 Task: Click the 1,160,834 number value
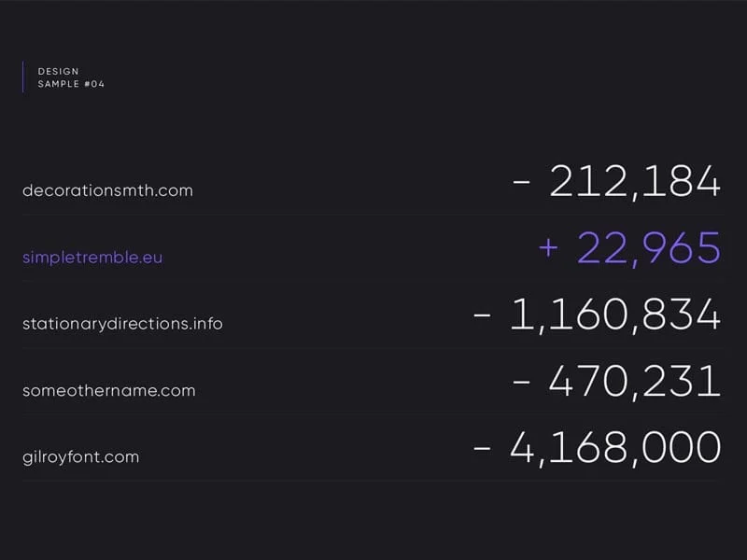[615, 315]
